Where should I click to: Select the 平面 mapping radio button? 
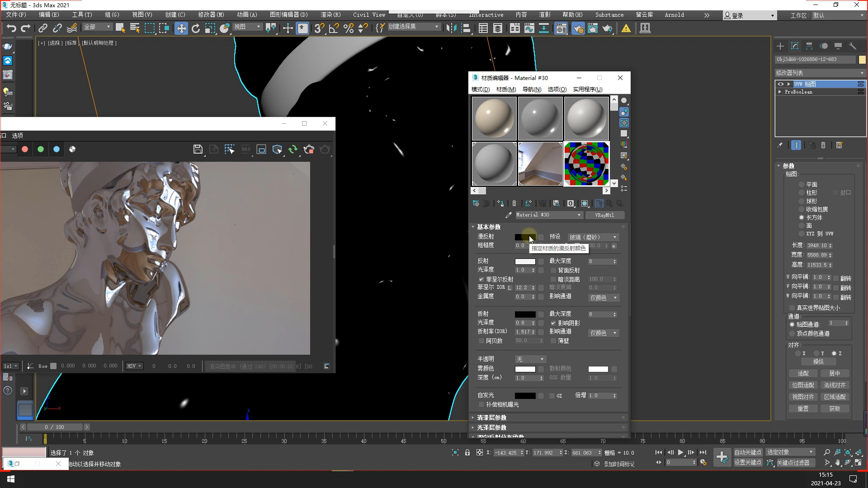click(x=802, y=184)
